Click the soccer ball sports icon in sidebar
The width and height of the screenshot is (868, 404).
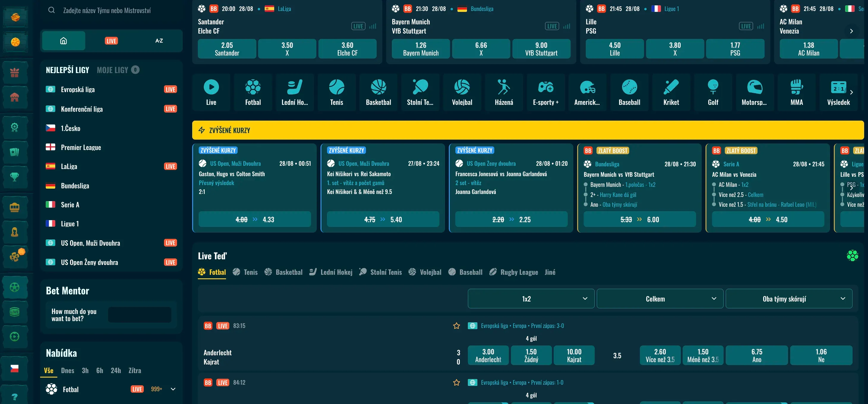pyautogui.click(x=15, y=288)
